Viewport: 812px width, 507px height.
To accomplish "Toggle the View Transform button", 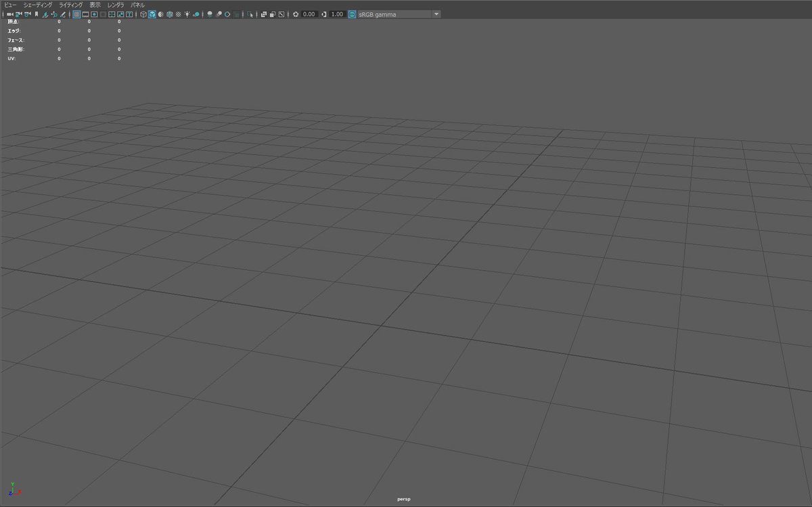I will tap(352, 14).
